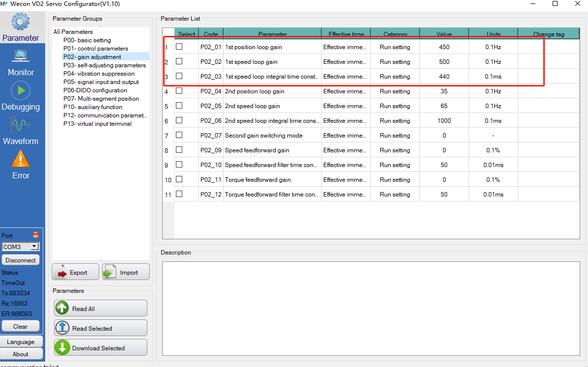This screenshot has width=588, height=367.
Task: Select All Parameters tree root
Action: [x=73, y=32]
